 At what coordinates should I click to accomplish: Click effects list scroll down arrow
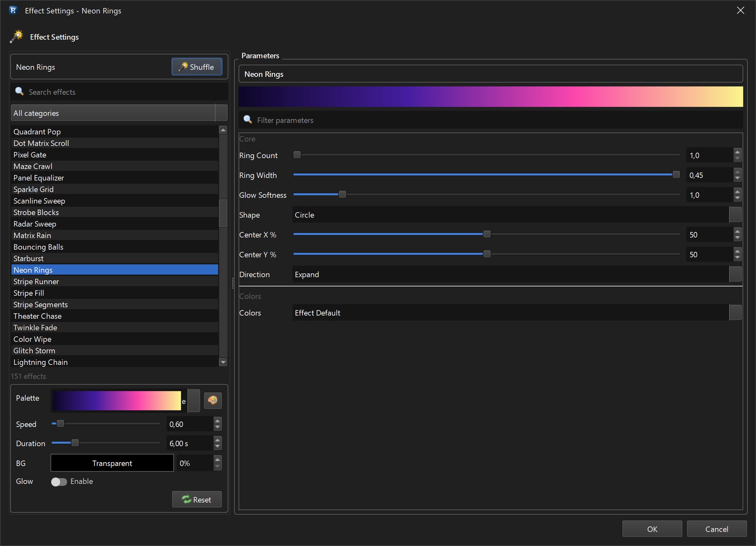(223, 362)
